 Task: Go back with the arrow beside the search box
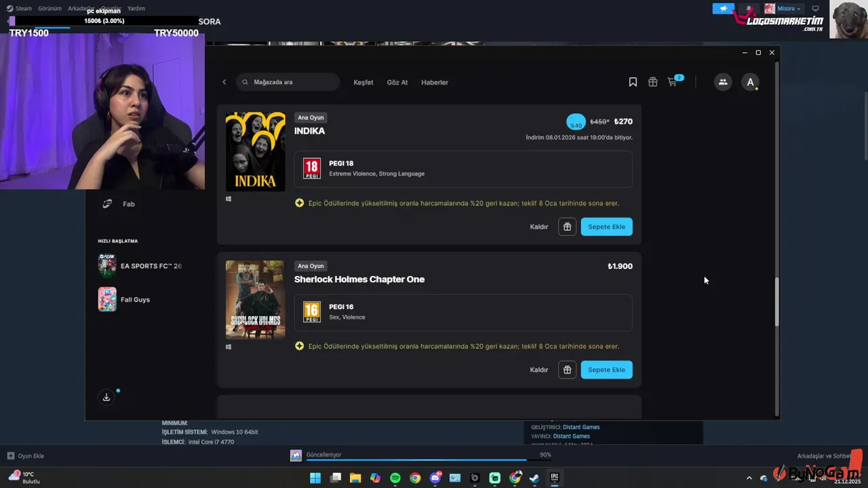click(x=224, y=82)
